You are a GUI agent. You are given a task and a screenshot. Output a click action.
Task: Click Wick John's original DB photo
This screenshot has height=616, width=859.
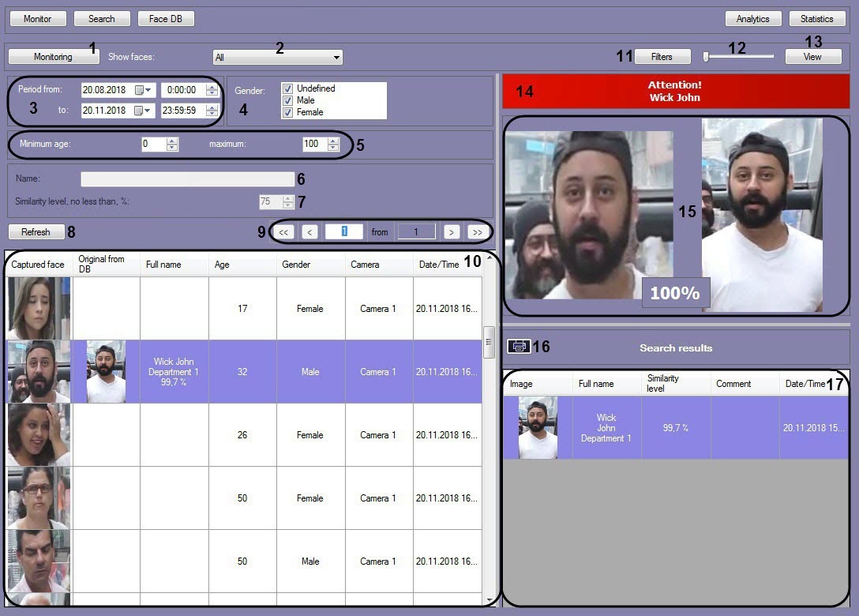[x=107, y=371]
